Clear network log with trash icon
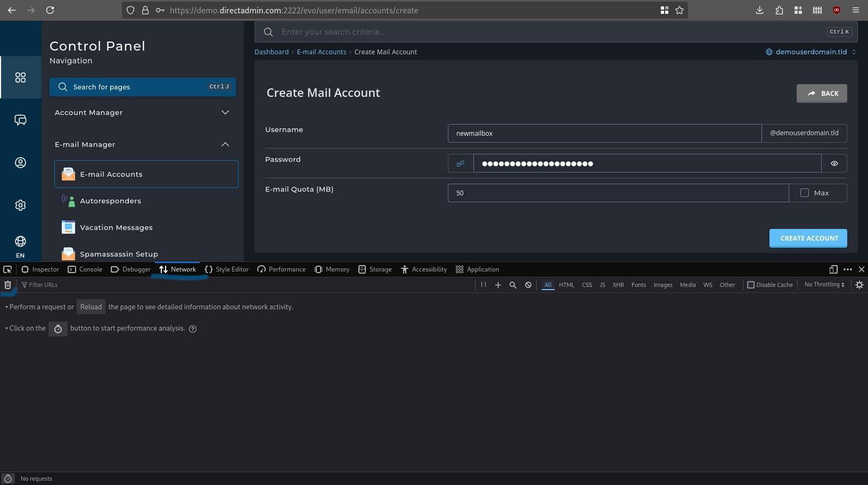Image resolution: width=868 pixels, height=485 pixels. (7, 285)
